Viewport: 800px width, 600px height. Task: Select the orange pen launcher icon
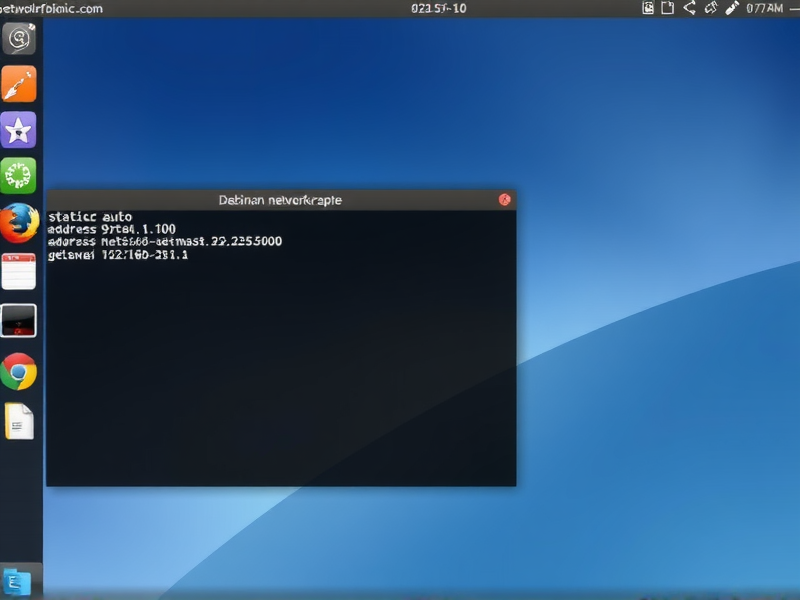20,83
